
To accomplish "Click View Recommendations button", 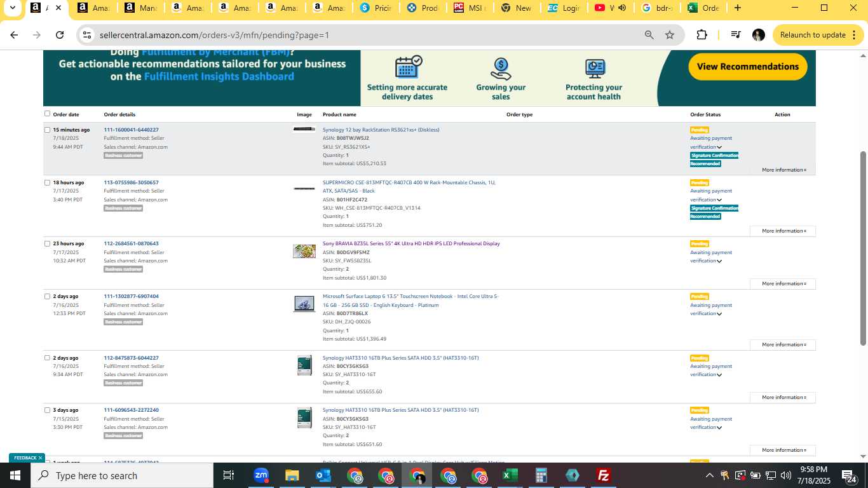I will coord(748,67).
